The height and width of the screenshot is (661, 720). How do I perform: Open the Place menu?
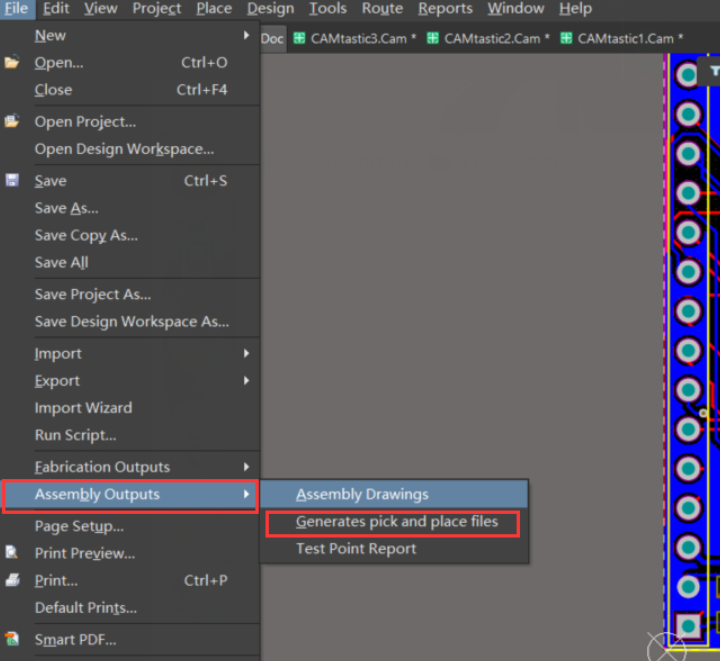(x=214, y=9)
